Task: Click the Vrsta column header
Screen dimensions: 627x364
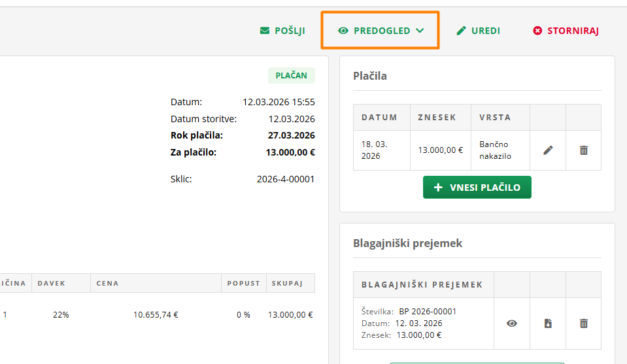Action: coord(495,118)
